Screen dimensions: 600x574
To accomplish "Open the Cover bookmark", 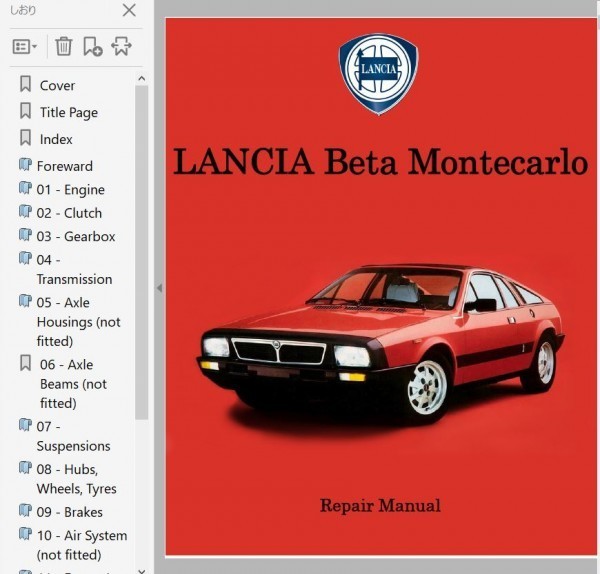I will pos(57,85).
